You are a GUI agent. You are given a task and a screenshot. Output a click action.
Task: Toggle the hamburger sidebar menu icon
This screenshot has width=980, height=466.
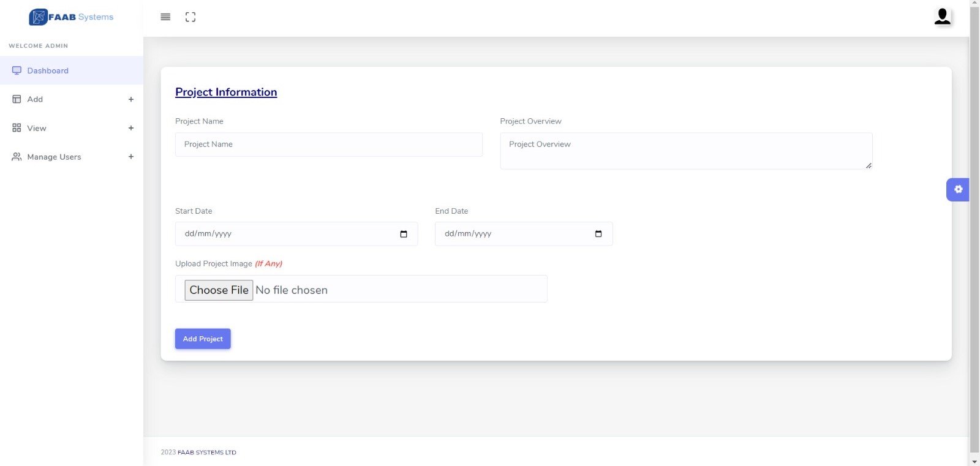click(x=165, y=17)
